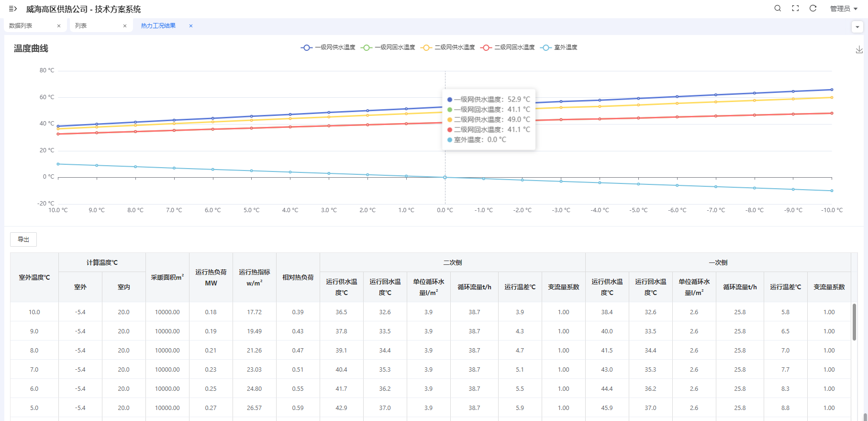Hide the 室外温度 series in legend
The width and height of the screenshot is (868, 421).
(558, 47)
